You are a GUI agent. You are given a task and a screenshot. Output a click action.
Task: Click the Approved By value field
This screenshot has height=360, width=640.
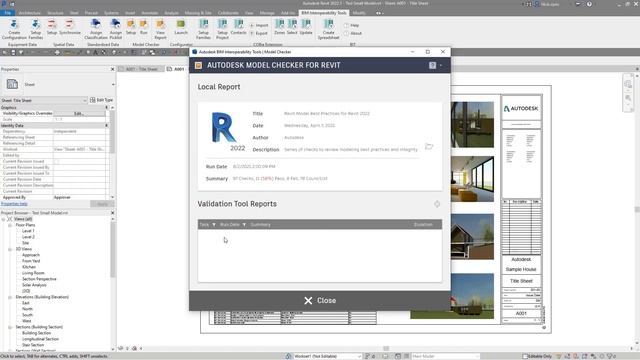coord(80,198)
